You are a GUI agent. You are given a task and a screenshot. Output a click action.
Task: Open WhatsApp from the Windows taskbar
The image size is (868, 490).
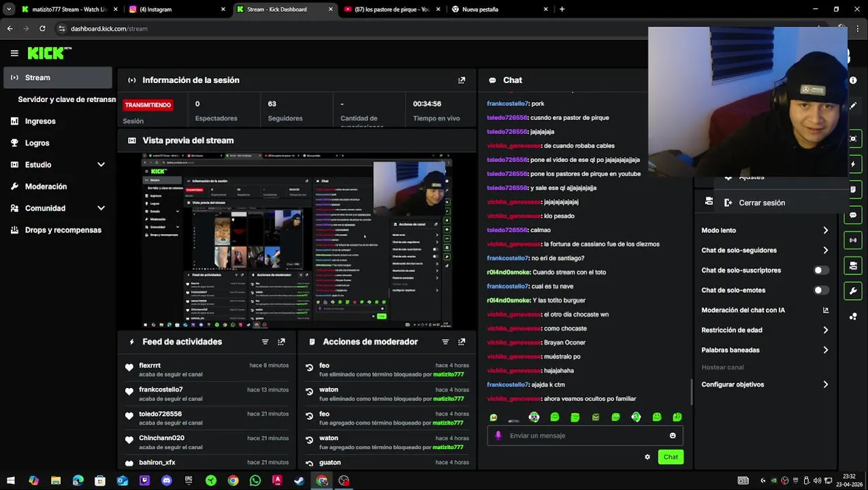point(255,480)
